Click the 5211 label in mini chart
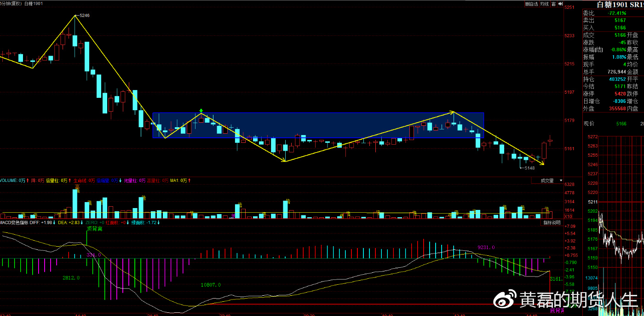644x316 pixels. click(592, 202)
